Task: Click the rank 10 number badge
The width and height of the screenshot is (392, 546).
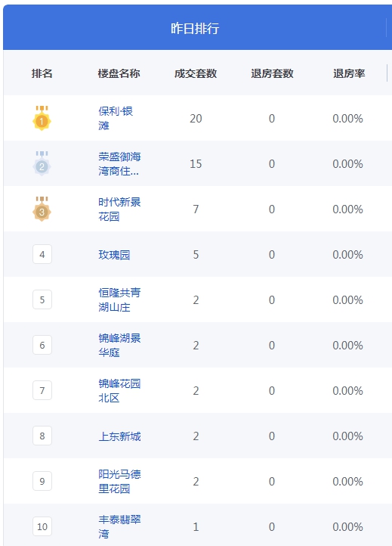Action: 42,526
